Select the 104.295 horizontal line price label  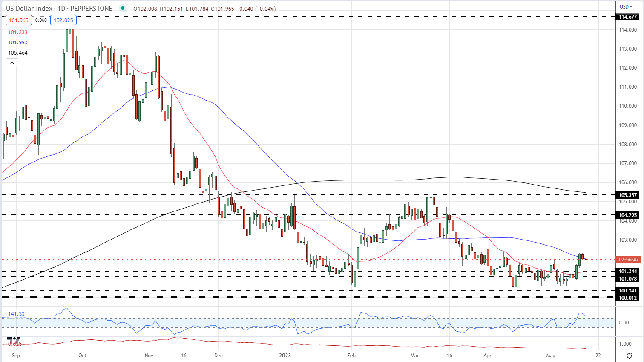[628, 215]
